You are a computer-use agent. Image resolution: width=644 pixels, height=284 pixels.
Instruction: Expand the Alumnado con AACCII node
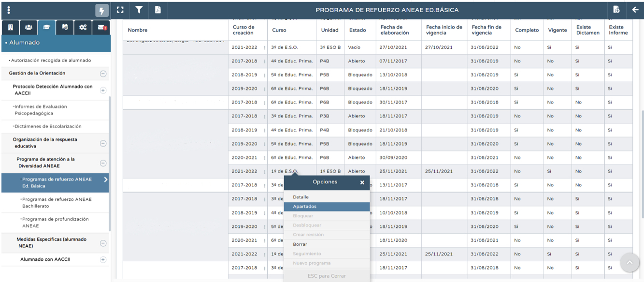coord(103,260)
